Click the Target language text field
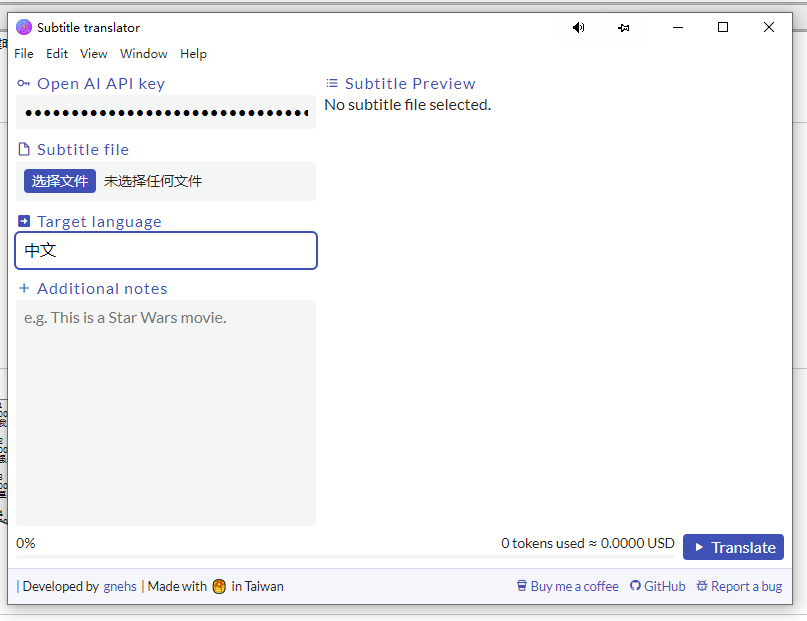Image resolution: width=807 pixels, height=621 pixels. (x=166, y=251)
